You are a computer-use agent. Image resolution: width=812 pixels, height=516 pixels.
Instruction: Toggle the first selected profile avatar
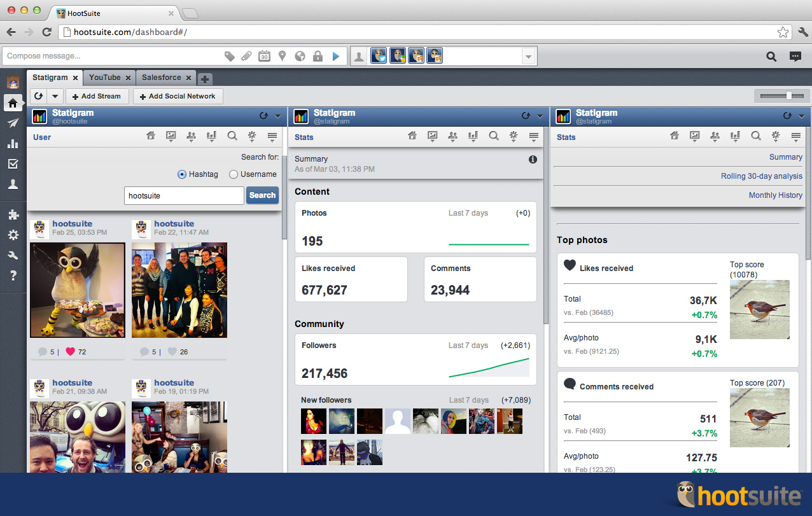tap(379, 56)
